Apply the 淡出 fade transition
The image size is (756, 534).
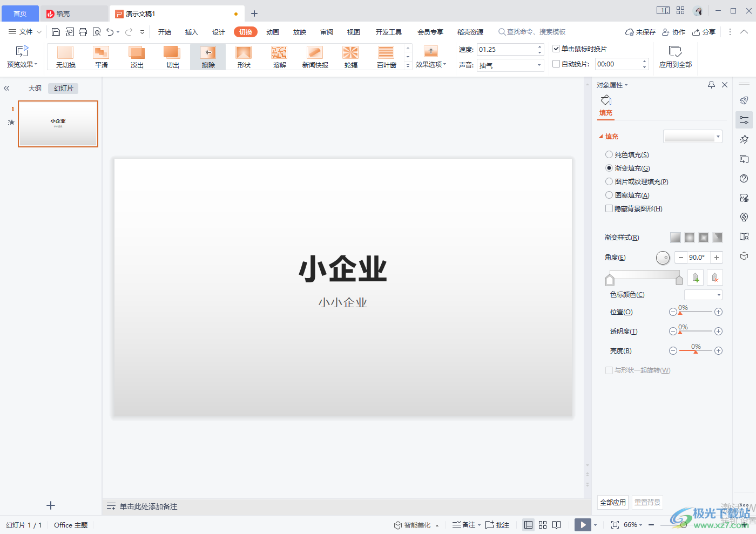pyautogui.click(x=137, y=57)
